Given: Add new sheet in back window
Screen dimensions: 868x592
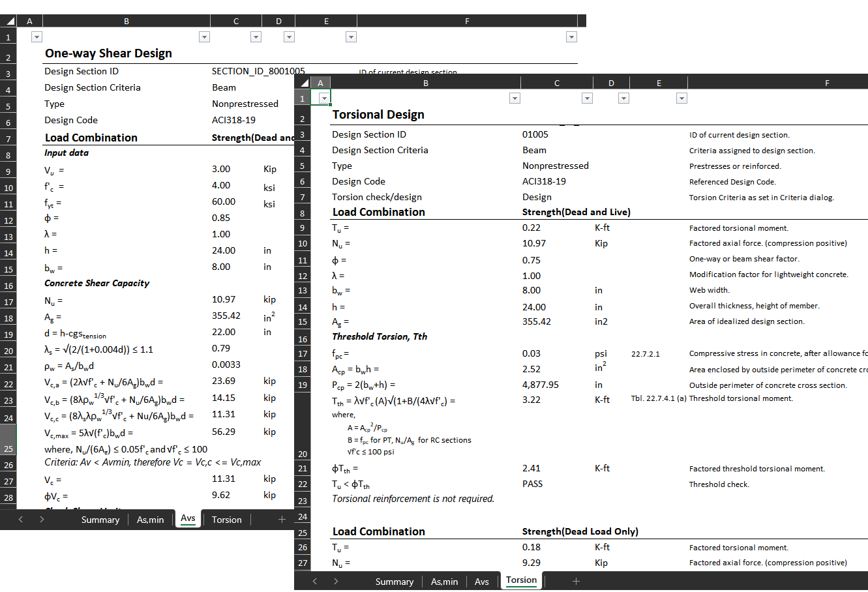Looking at the screenshot, I should tap(282, 520).
